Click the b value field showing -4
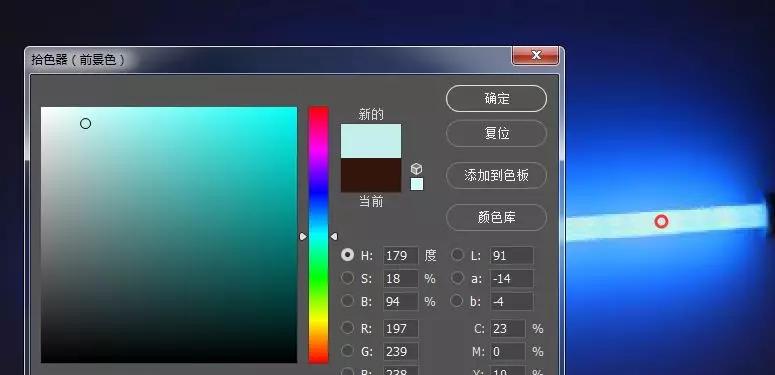The image size is (775, 375). [x=512, y=301]
